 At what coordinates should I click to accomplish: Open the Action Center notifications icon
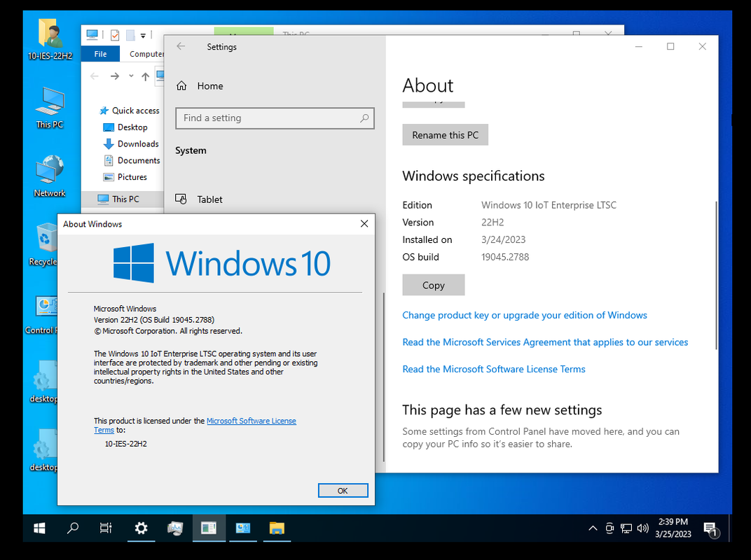click(x=711, y=528)
